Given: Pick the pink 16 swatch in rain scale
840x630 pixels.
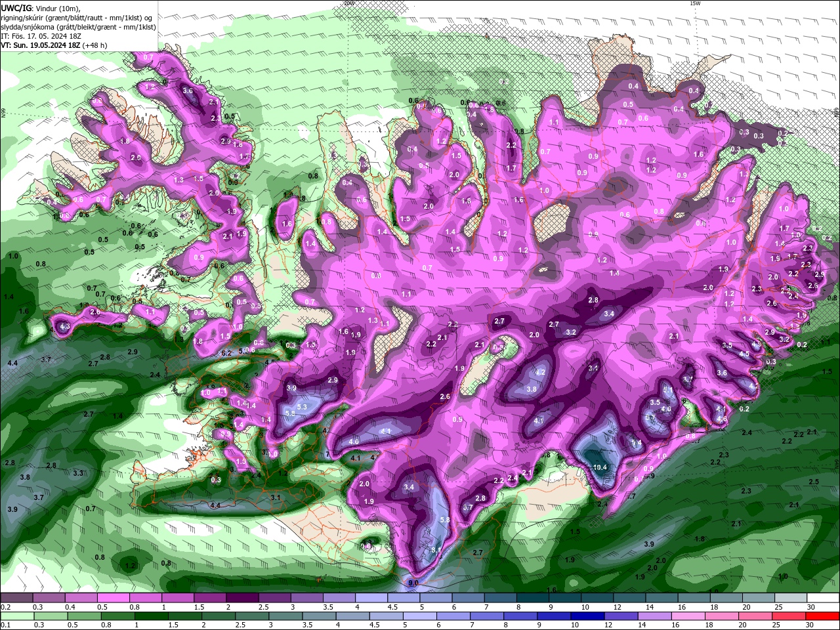Looking at the screenshot, I should (x=688, y=616).
